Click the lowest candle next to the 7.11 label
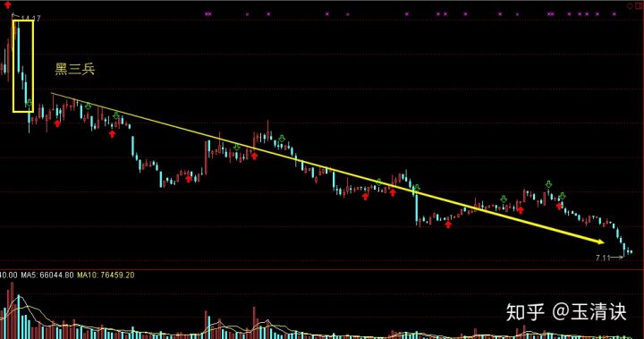Viewport: 644px width, 339px height. [x=624, y=250]
